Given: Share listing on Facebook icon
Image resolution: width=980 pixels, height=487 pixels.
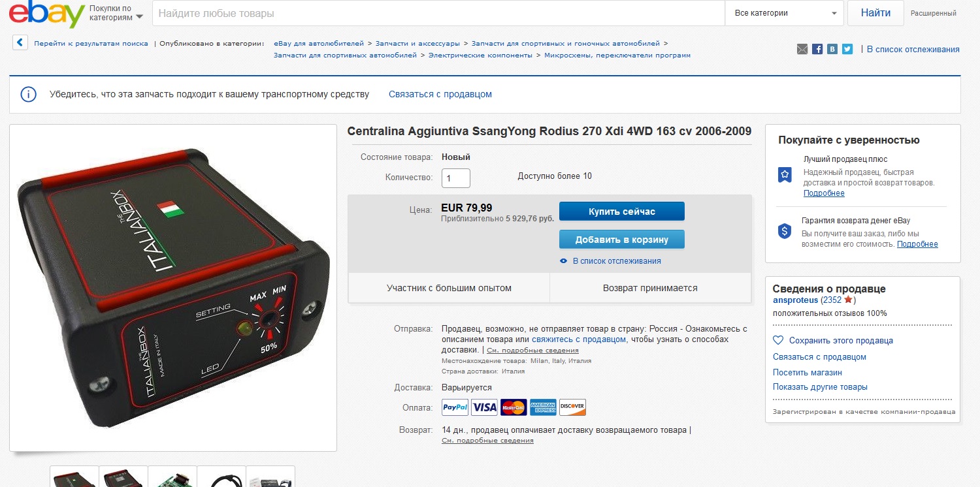Looking at the screenshot, I should point(817,49).
